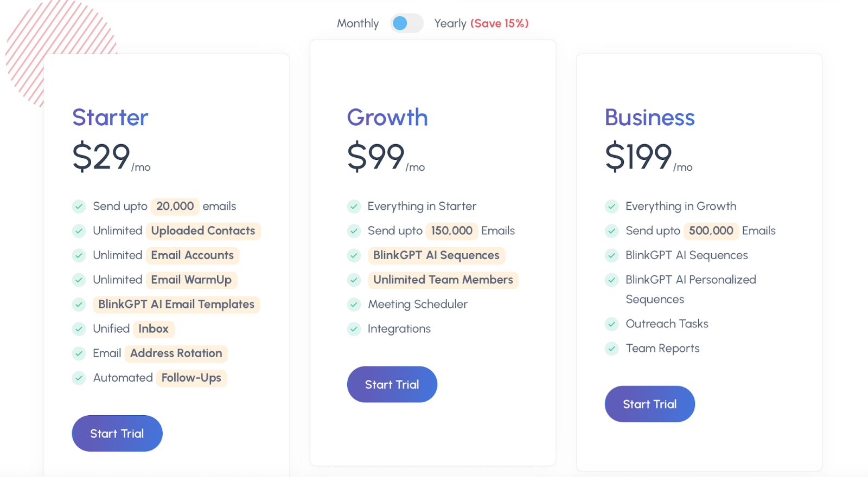Image resolution: width=868 pixels, height=477 pixels.
Task: Select Monthly billing option
Action: coord(358,23)
